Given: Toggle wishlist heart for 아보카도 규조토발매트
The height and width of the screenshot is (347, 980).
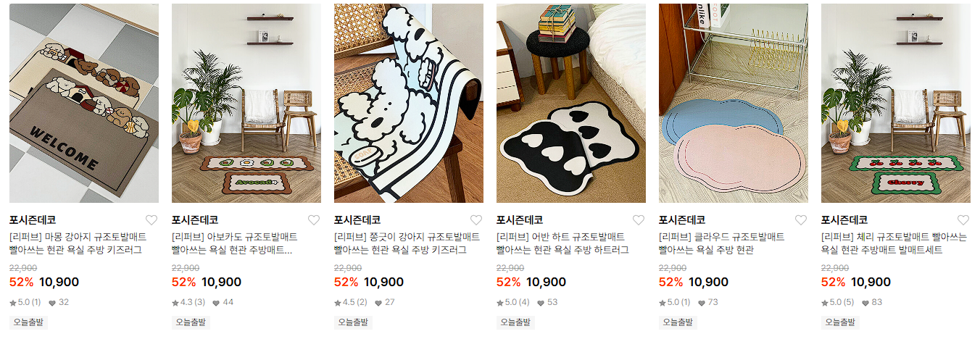Looking at the screenshot, I should [x=313, y=220].
